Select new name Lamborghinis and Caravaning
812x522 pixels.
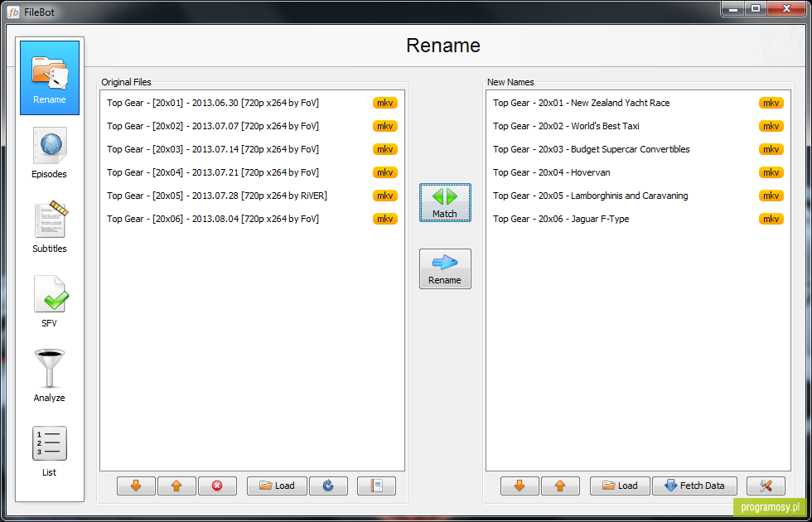coord(639,196)
